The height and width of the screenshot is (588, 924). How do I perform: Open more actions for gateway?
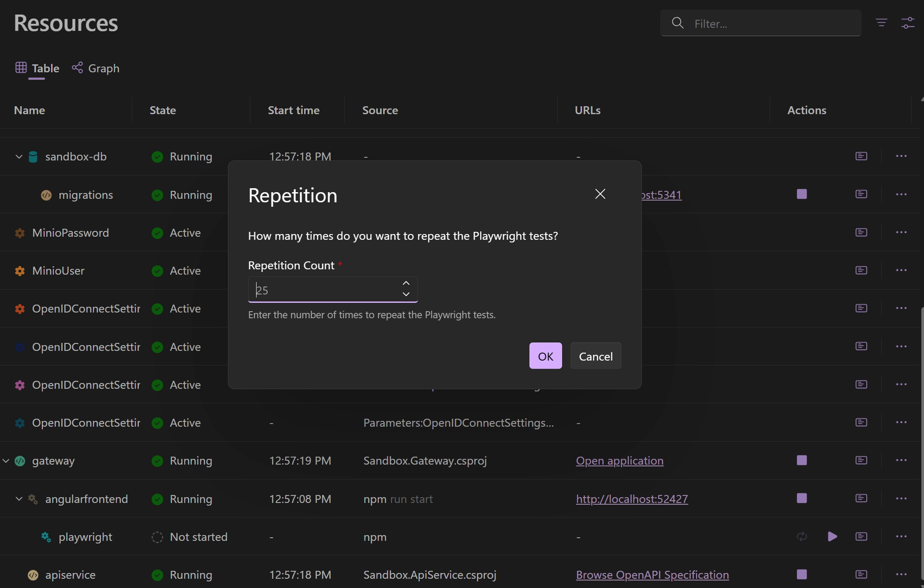point(901,460)
